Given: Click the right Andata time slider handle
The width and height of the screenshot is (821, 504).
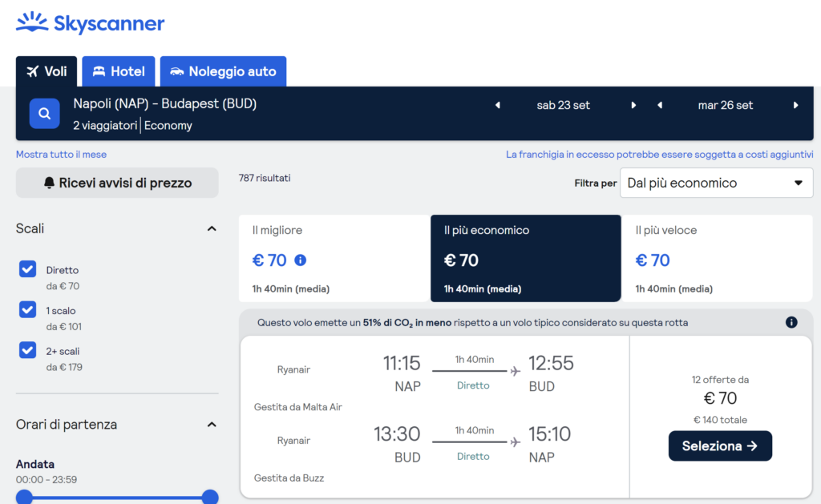Looking at the screenshot, I should (210, 498).
